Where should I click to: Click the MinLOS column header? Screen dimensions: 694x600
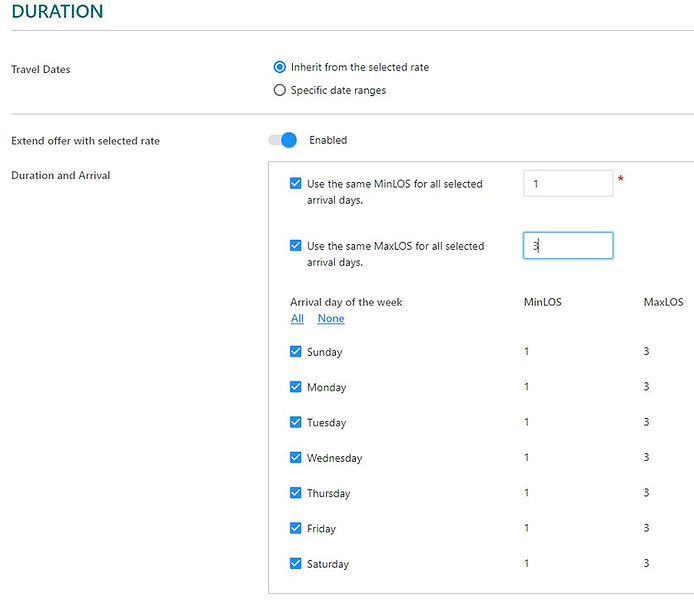[542, 302]
